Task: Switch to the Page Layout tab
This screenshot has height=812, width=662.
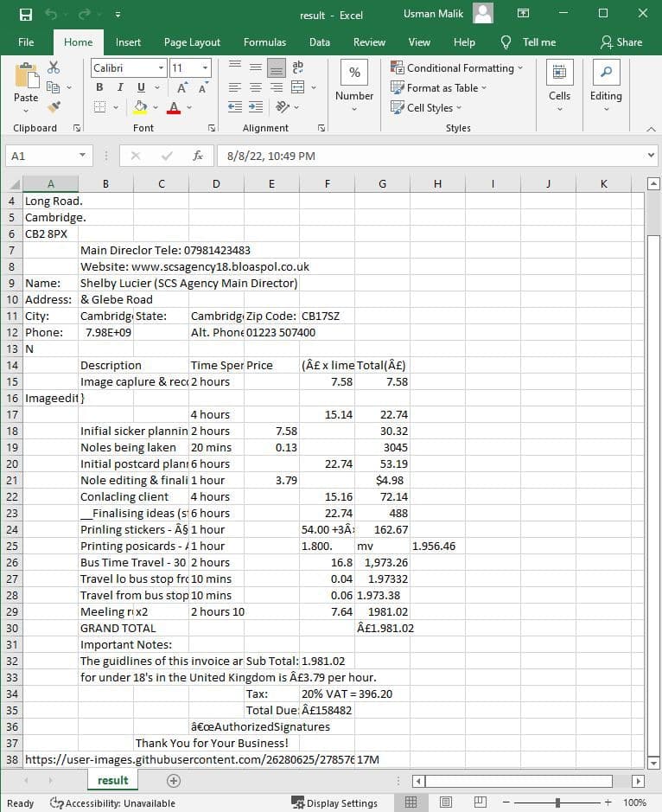Action: coord(192,42)
